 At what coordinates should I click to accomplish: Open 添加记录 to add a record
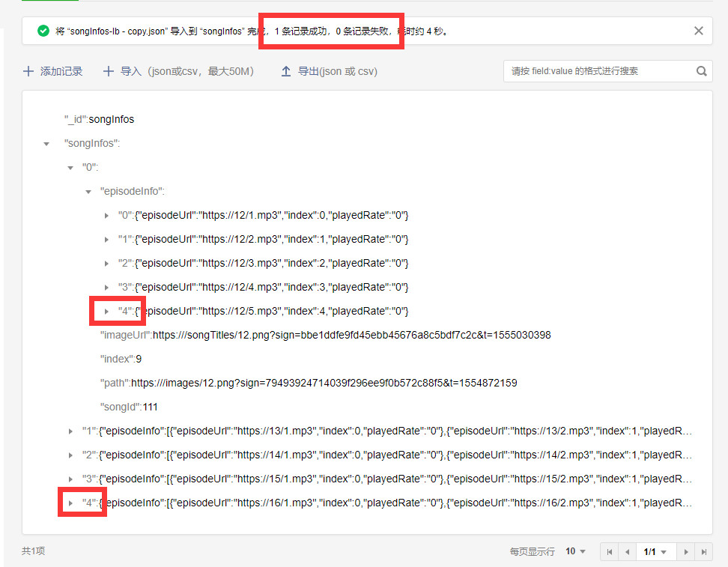tap(61, 71)
